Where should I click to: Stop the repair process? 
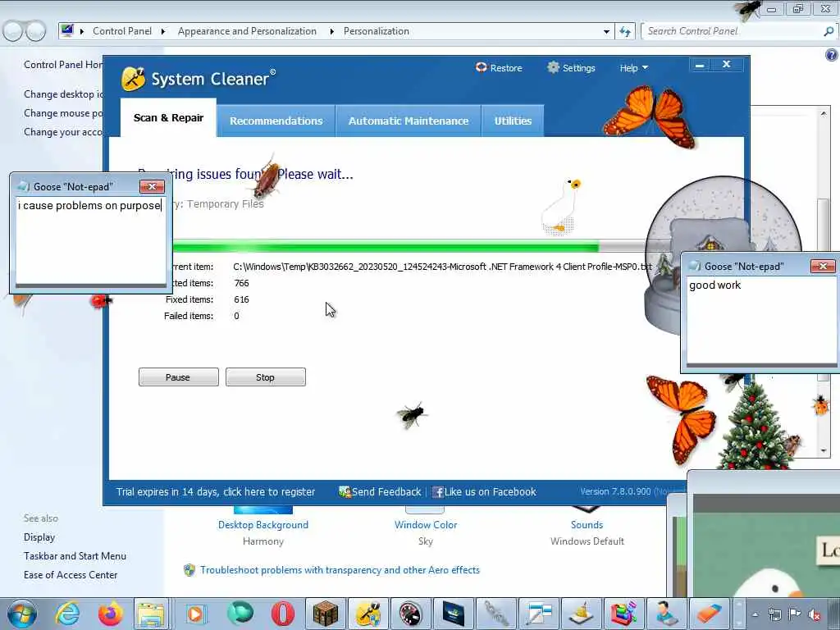point(265,377)
